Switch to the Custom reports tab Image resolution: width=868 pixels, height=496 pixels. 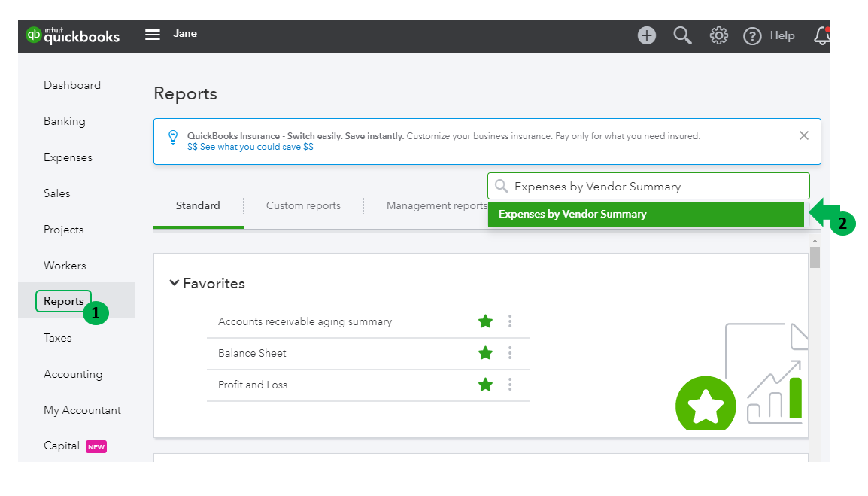[x=303, y=205]
